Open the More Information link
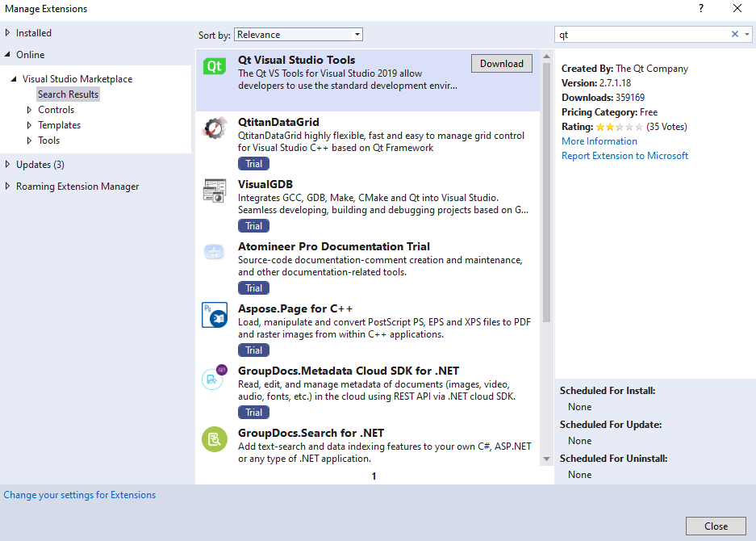Viewport: 756px width, 541px height. (x=599, y=141)
